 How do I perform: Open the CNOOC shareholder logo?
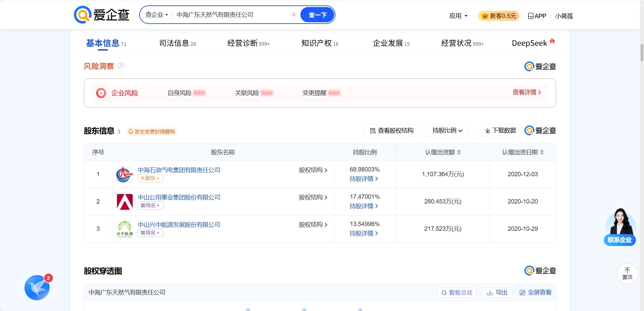coord(125,174)
